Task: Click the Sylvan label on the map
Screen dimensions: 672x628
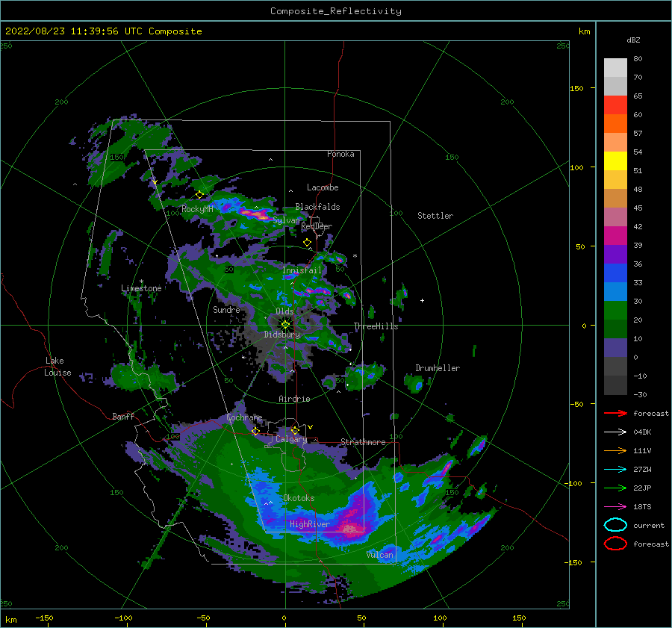Action: 286,220
